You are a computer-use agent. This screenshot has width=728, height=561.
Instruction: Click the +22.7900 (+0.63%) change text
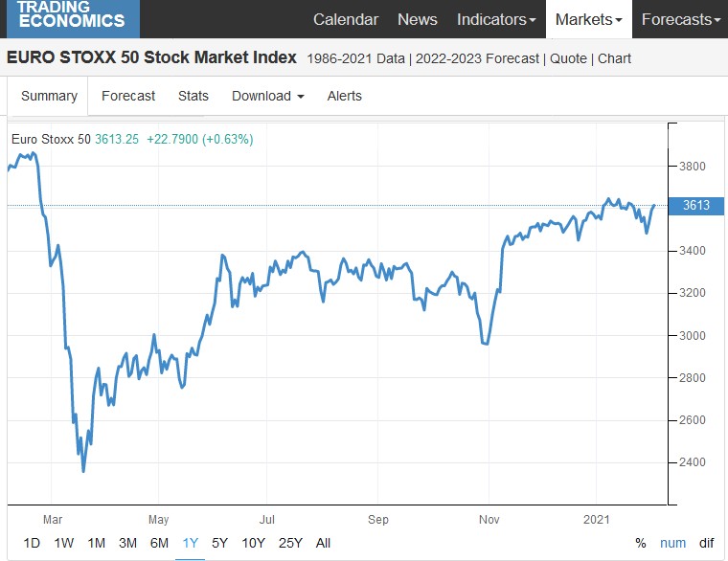tap(200, 139)
